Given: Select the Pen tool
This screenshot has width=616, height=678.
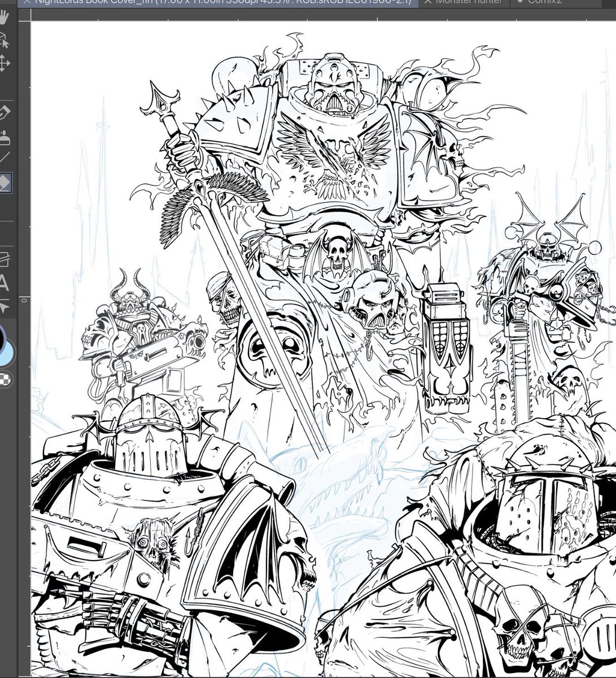Looking at the screenshot, I should (x=5, y=112).
